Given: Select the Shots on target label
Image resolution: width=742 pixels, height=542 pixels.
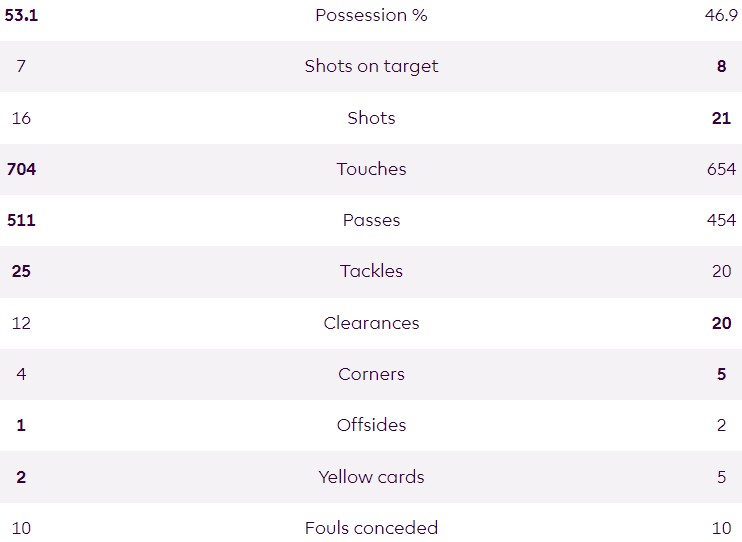Looking at the screenshot, I should (371, 66).
